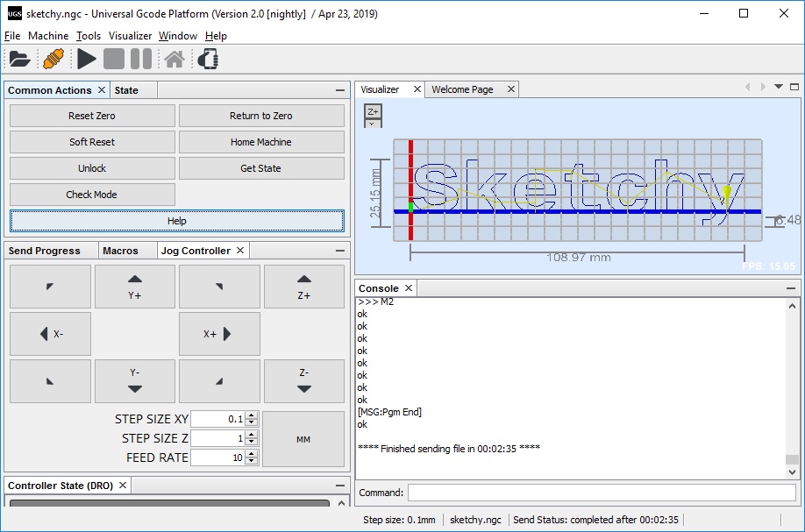805x532 pixels.
Task: Click the Home Machine button
Action: coord(261,142)
